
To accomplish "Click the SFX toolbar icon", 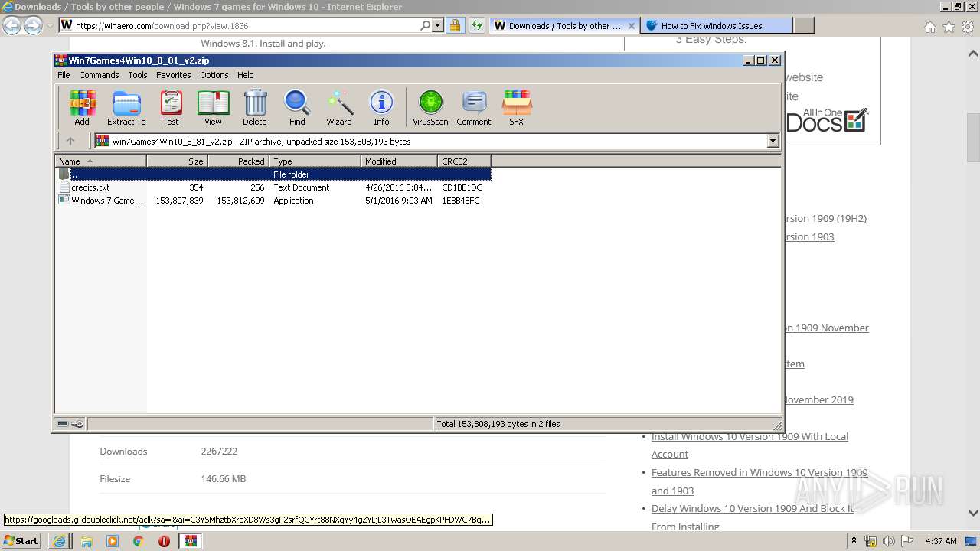I will tap(517, 107).
